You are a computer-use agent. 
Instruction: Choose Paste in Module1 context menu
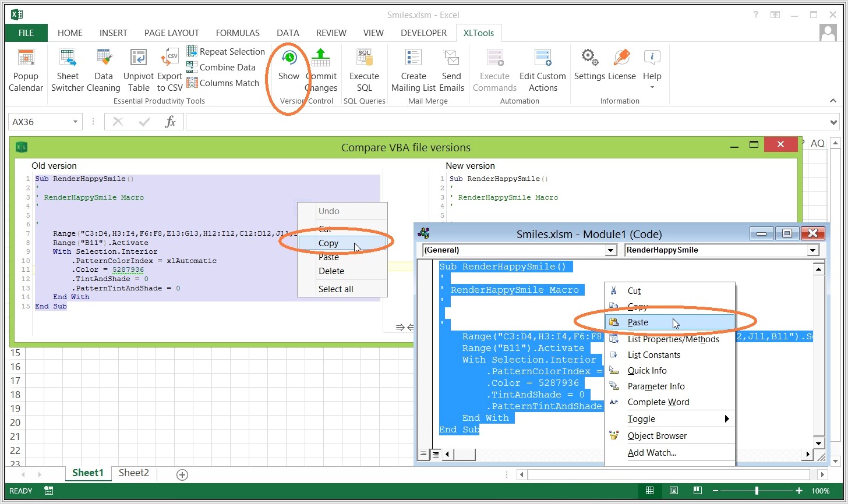(670, 322)
